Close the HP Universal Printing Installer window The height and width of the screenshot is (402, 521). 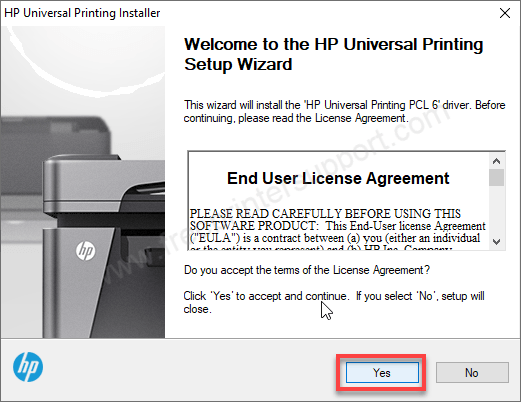tap(505, 13)
